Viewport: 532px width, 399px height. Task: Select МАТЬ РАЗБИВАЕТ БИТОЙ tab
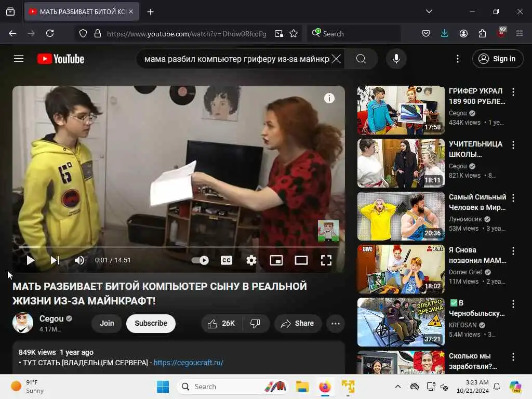82,11
